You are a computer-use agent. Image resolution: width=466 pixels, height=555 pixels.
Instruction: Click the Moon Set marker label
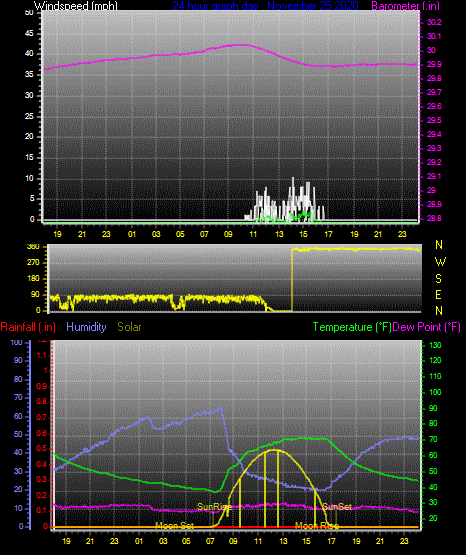tap(174, 526)
